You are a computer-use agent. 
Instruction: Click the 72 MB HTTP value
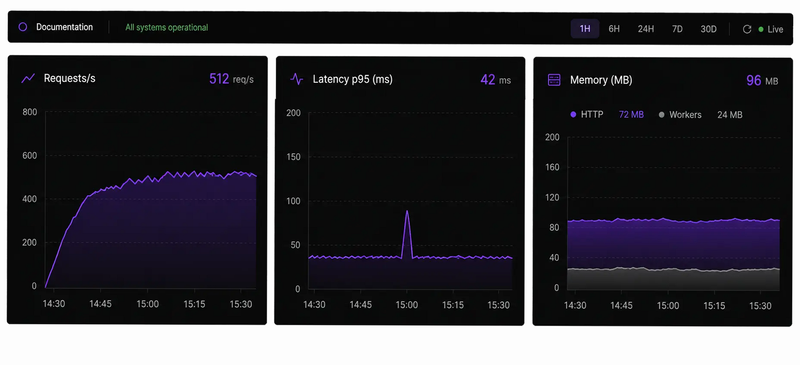pyautogui.click(x=631, y=115)
